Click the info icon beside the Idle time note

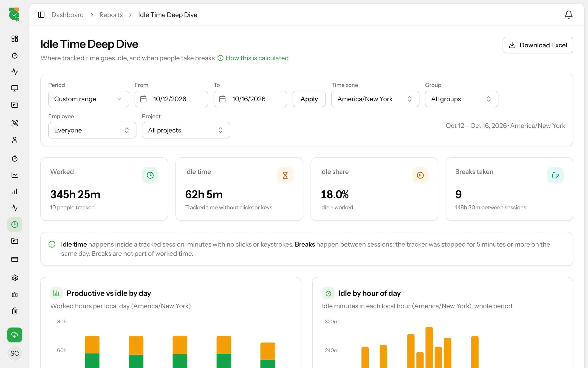(52, 244)
